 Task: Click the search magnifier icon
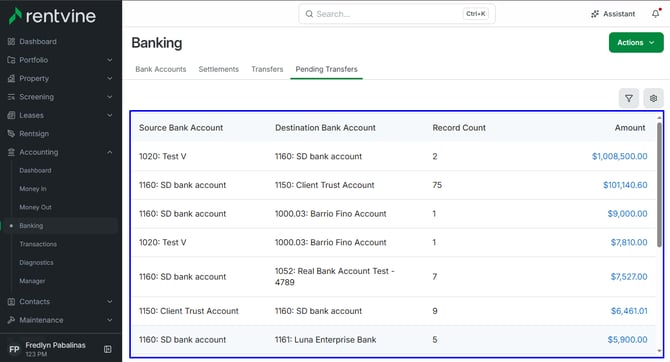click(309, 14)
